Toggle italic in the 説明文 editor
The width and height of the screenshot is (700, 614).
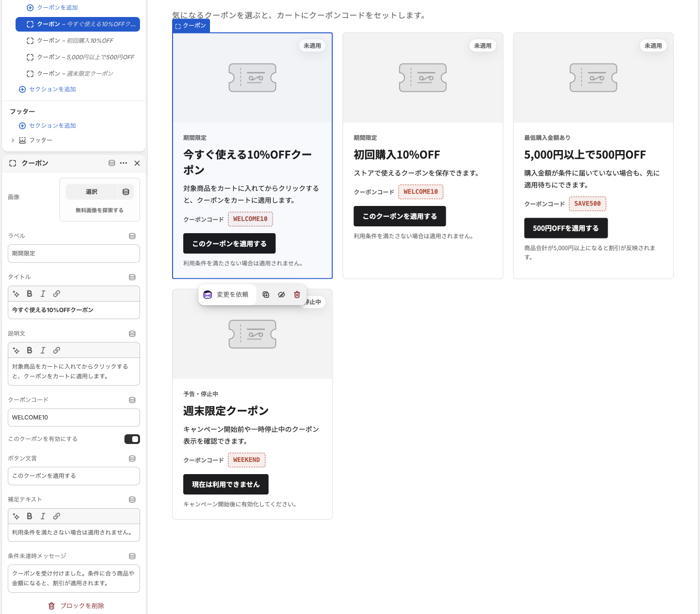coord(43,350)
